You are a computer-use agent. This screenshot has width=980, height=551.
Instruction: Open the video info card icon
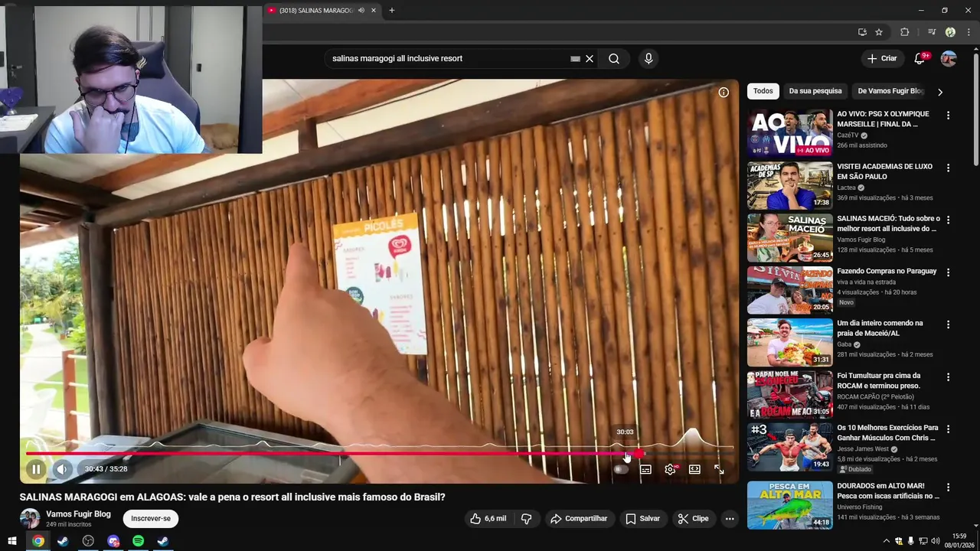click(724, 93)
